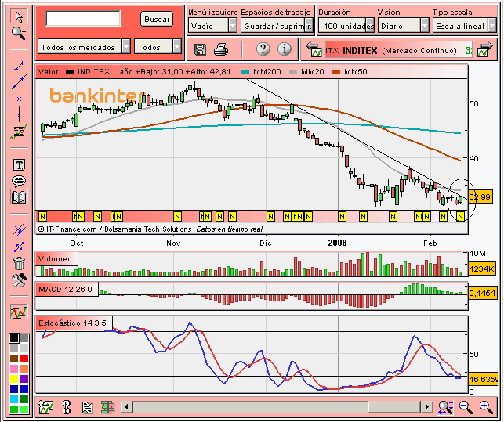Click the MM20 legend entry

[307, 71]
